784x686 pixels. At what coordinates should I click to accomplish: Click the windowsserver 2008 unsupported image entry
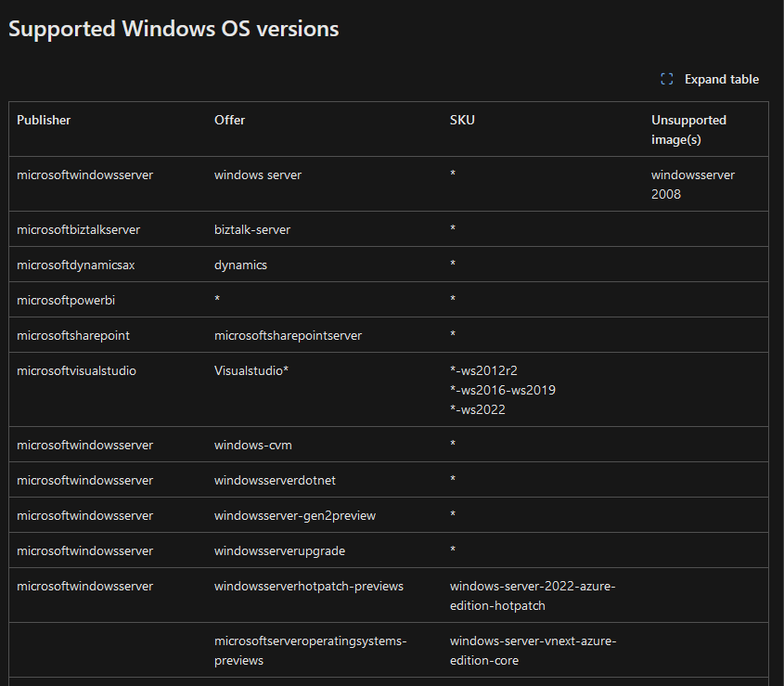[692, 184]
